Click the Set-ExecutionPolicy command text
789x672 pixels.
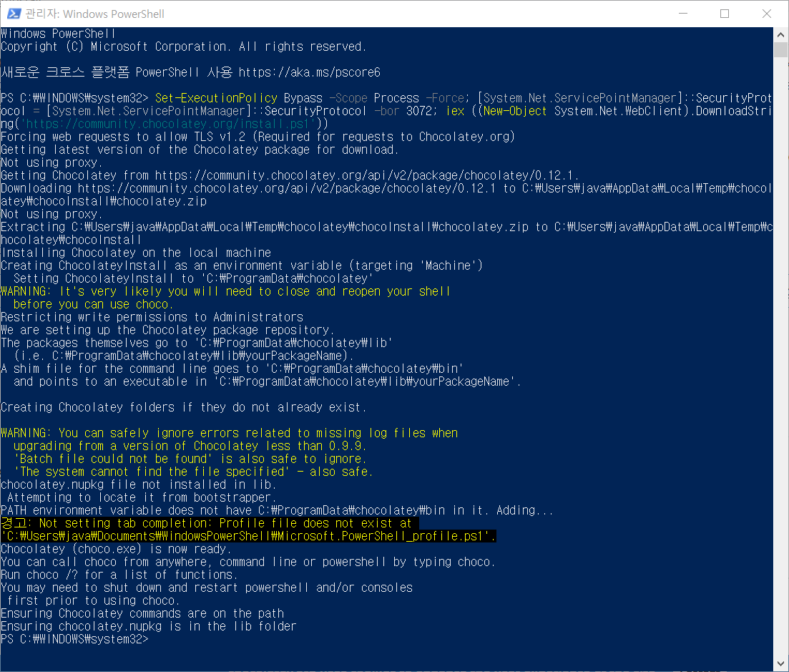point(216,98)
